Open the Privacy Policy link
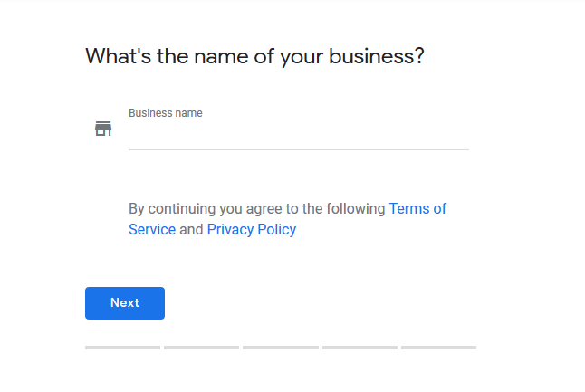585x392 pixels. click(252, 229)
